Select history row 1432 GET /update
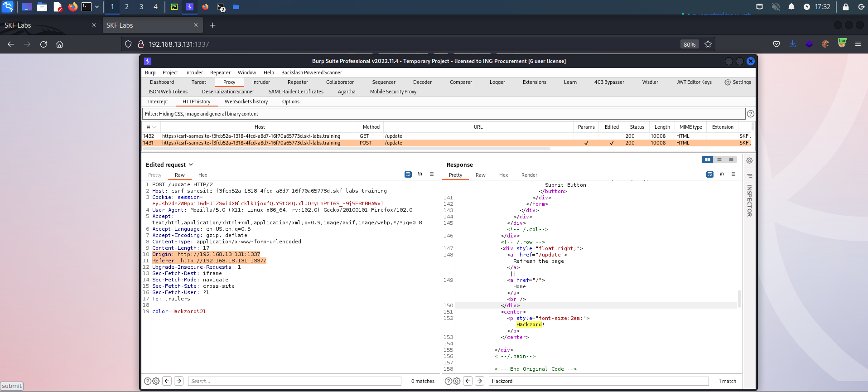868x392 pixels. [x=446, y=136]
